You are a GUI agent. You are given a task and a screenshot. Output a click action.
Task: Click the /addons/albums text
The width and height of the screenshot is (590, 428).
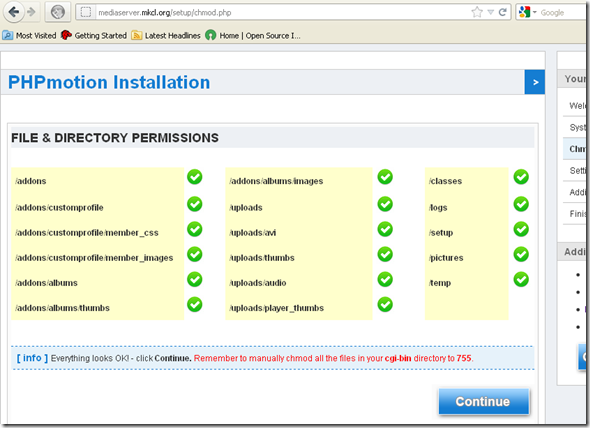[x=46, y=283]
